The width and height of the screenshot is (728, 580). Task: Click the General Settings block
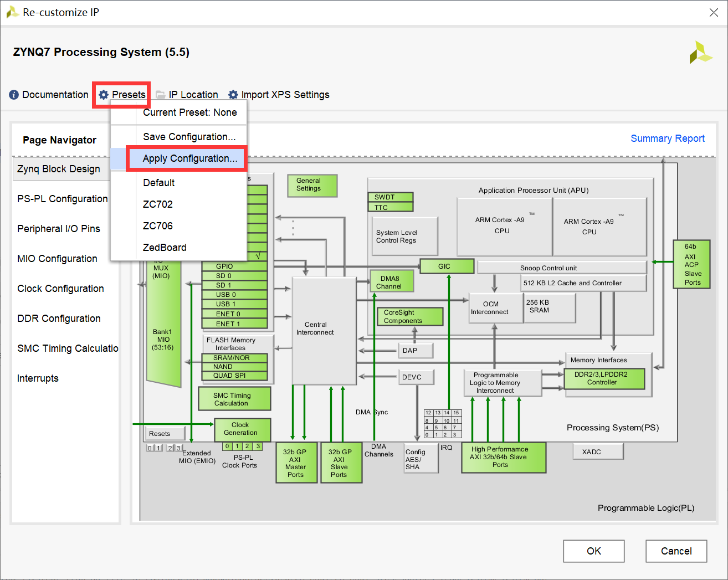click(x=312, y=186)
